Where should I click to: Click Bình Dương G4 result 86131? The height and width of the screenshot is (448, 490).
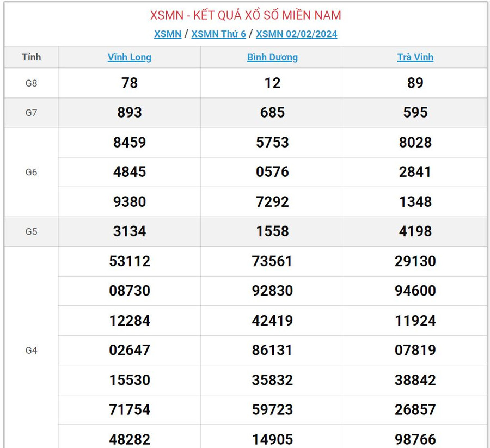tap(272, 350)
